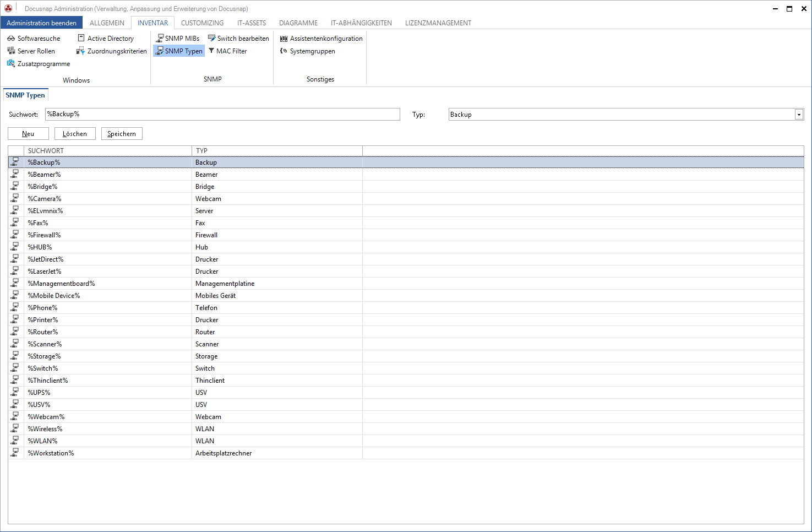Select the %ELvmnix% row
This screenshot has height=532, width=812.
406,211
